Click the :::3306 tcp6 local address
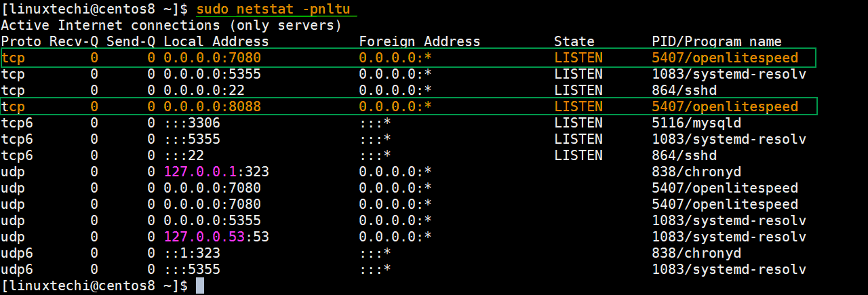The height and width of the screenshot is (295, 868). click(192, 123)
